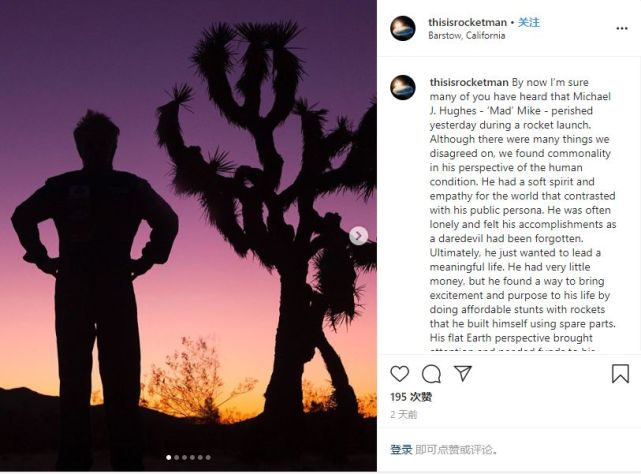The image size is (641, 474).
Task: Save post with the bookmark icon
Action: (x=620, y=373)
